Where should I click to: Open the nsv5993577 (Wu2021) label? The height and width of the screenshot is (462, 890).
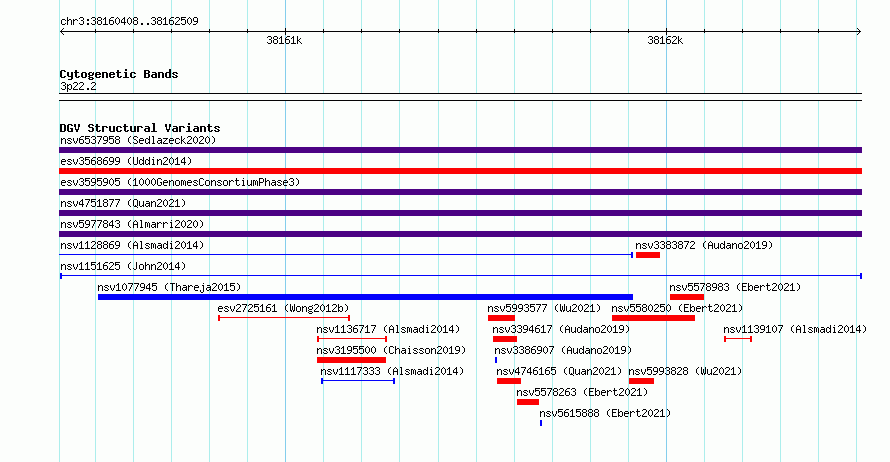pyautogui.click(x=544, y=308)
